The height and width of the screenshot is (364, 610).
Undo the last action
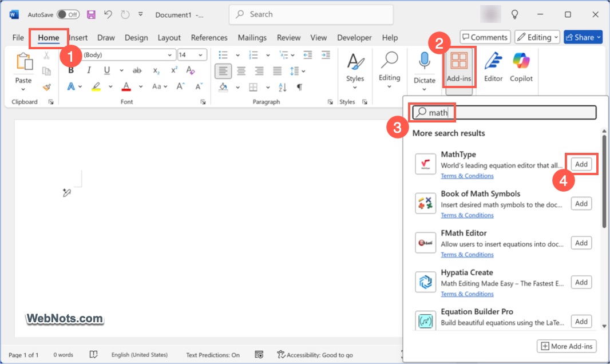point(108,15)
